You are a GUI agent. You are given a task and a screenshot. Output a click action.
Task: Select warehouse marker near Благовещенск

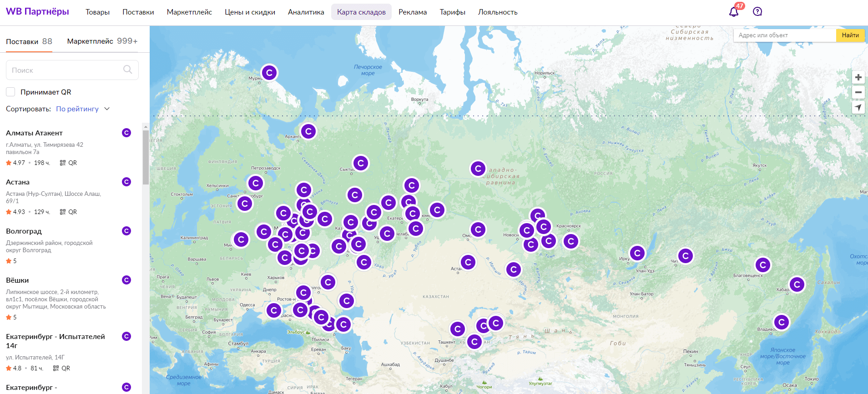763,265
